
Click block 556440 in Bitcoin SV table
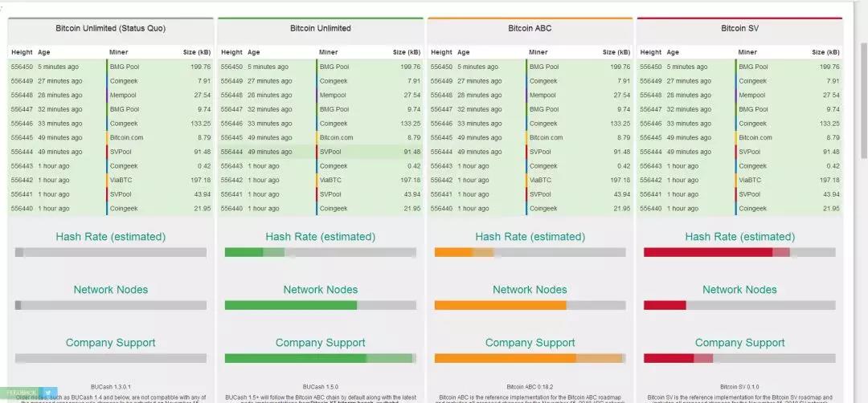click(650, 209)
